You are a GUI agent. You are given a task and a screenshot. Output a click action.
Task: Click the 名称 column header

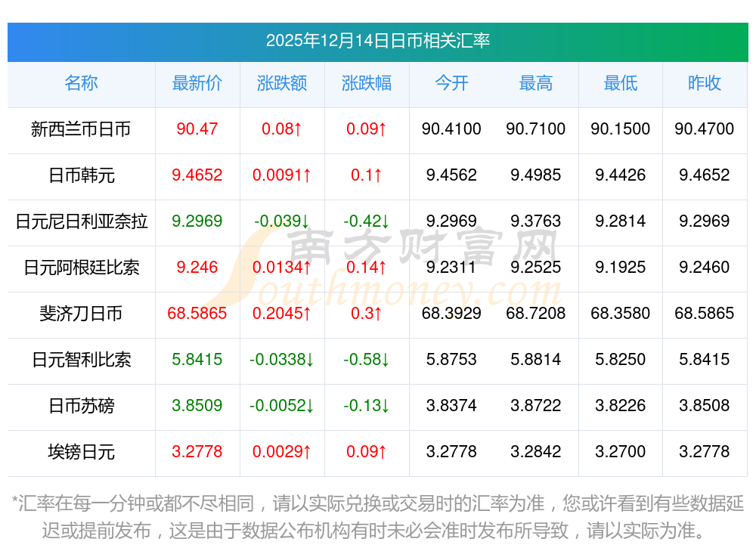point(81,83)
